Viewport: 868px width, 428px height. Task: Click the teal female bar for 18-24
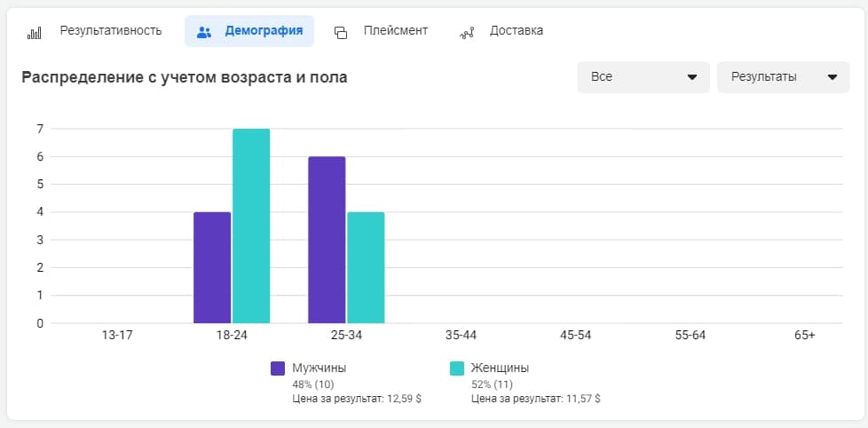coord(251,226)
